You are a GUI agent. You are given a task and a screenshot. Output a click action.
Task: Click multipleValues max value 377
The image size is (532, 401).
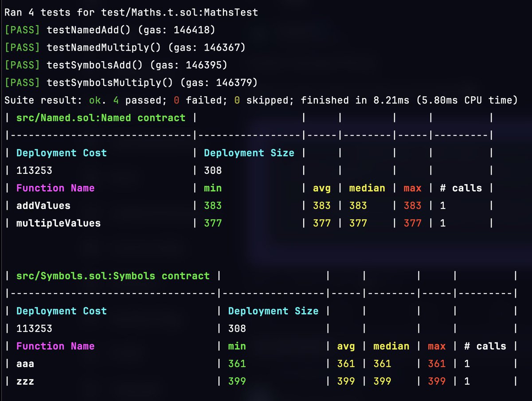412,223
